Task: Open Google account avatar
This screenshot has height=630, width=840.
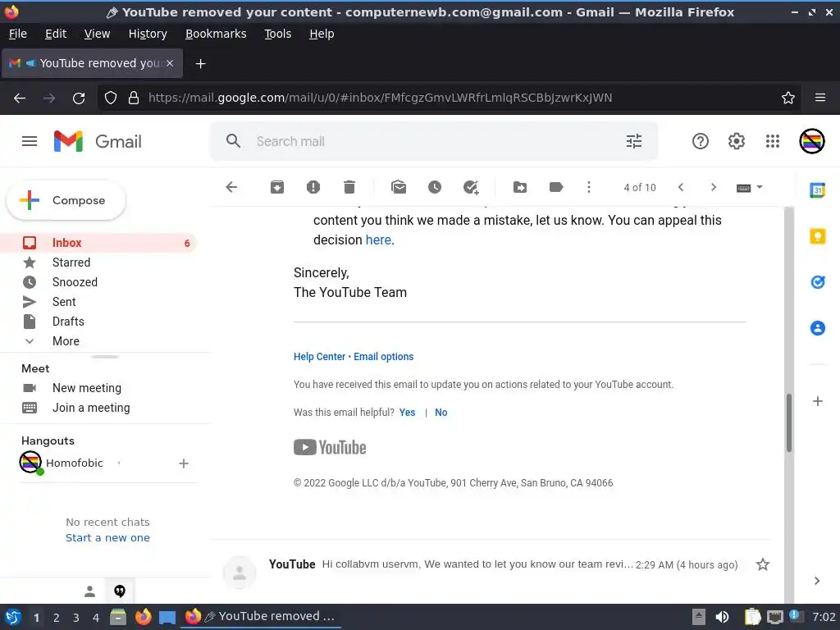Action: [812, 141]
